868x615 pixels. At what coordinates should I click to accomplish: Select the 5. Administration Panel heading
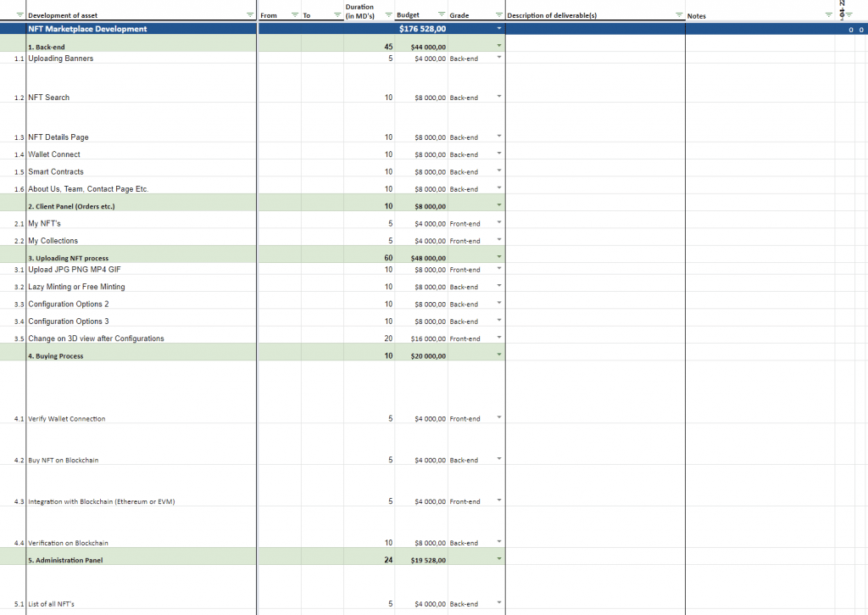point(142,556)
